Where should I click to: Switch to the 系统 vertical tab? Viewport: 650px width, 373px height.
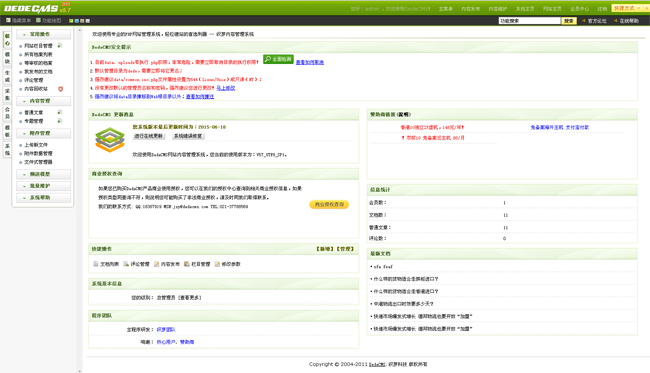click(7, 149)
